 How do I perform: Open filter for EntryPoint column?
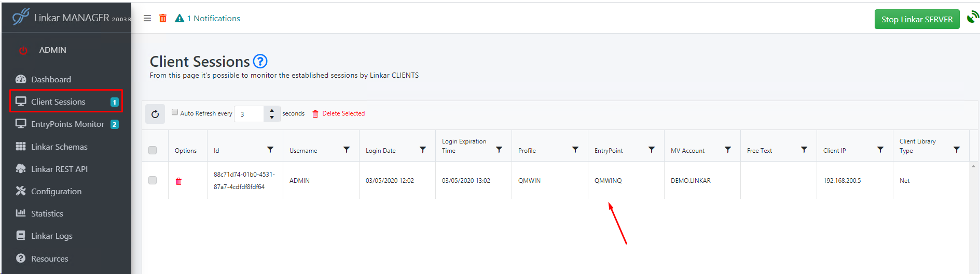click(x=652, y=150)
